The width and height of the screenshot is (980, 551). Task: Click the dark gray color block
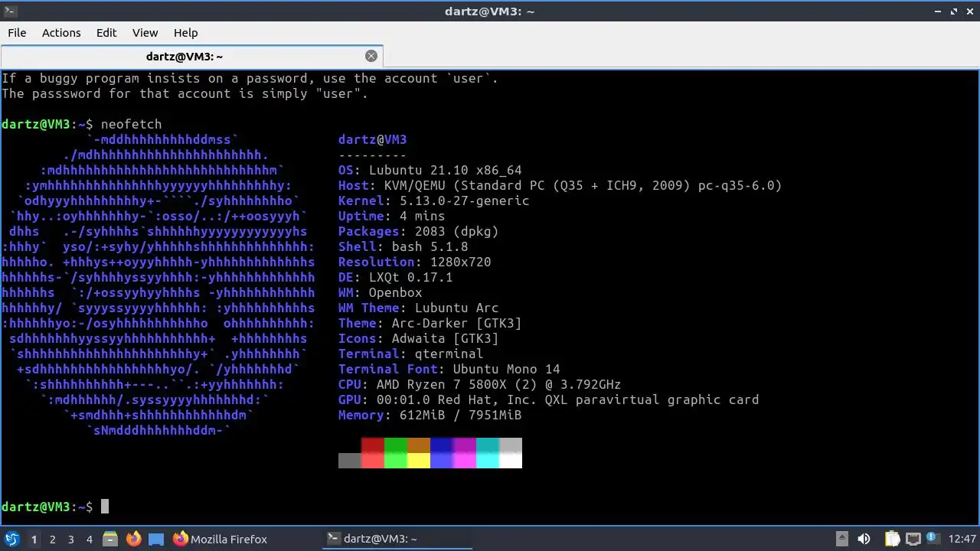(350, 461)
